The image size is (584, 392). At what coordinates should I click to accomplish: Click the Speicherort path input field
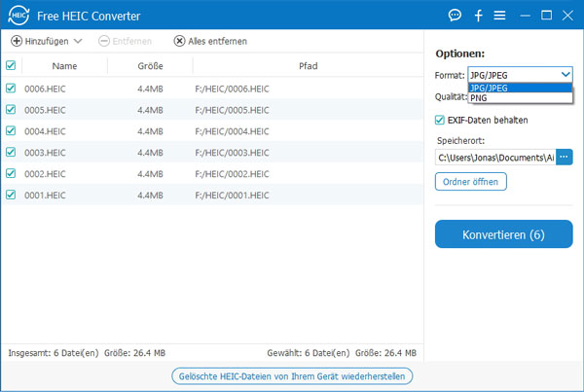(494, 157)
